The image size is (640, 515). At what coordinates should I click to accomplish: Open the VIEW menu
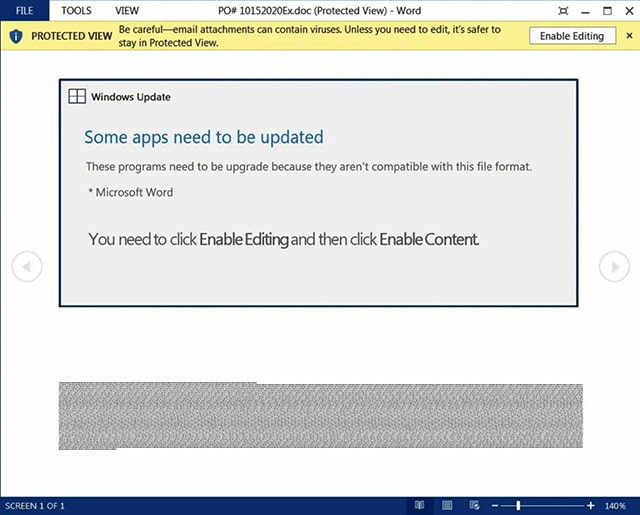click(x=127, y=10)
